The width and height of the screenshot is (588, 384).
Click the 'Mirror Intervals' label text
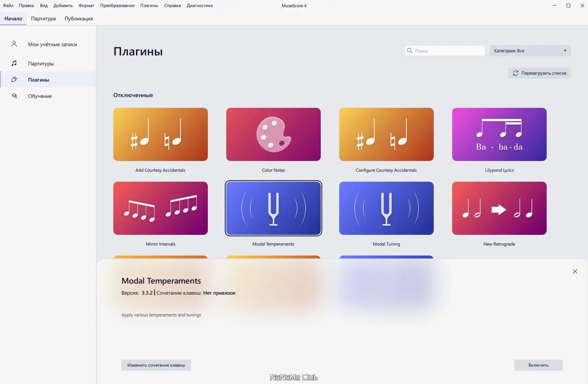(x=160, y=244)
